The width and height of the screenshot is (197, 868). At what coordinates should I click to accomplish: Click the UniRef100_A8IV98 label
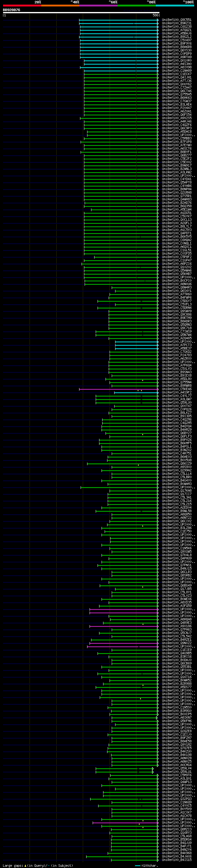(176, 67)
